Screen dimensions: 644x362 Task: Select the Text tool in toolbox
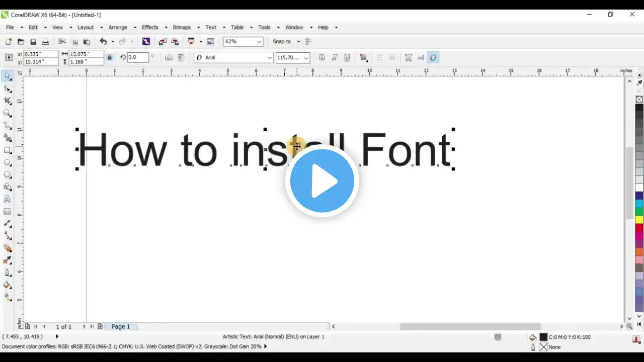coord(8,199)
